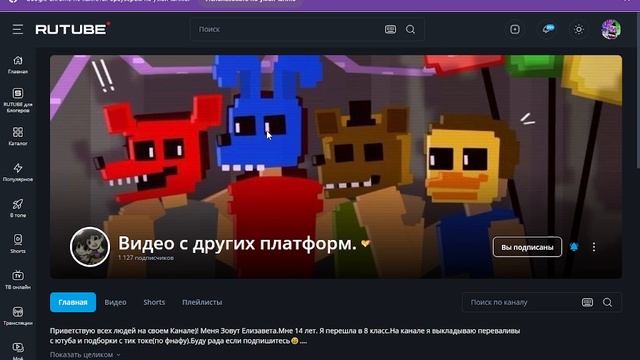Open notifications icon in header
640x360 pixels.
click(x=548, y=29)
